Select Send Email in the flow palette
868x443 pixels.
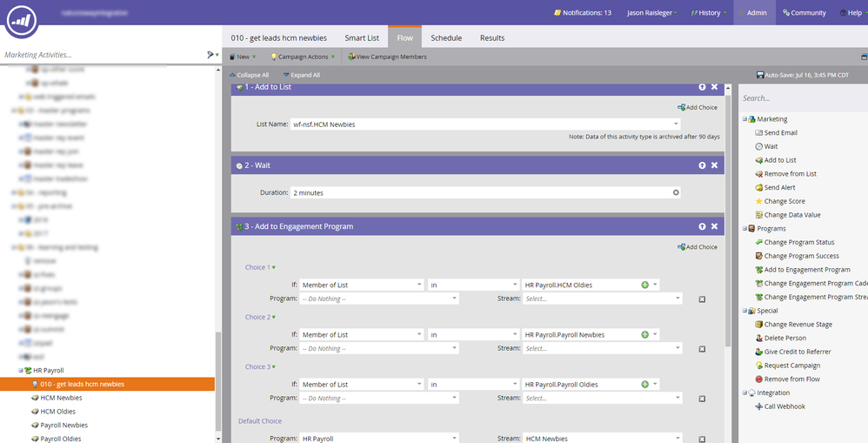click(780, 133)
